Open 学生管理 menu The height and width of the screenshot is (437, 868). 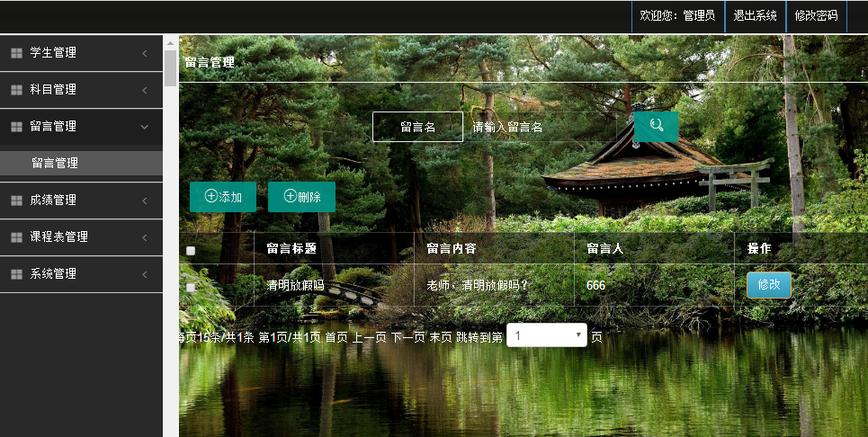81,53
